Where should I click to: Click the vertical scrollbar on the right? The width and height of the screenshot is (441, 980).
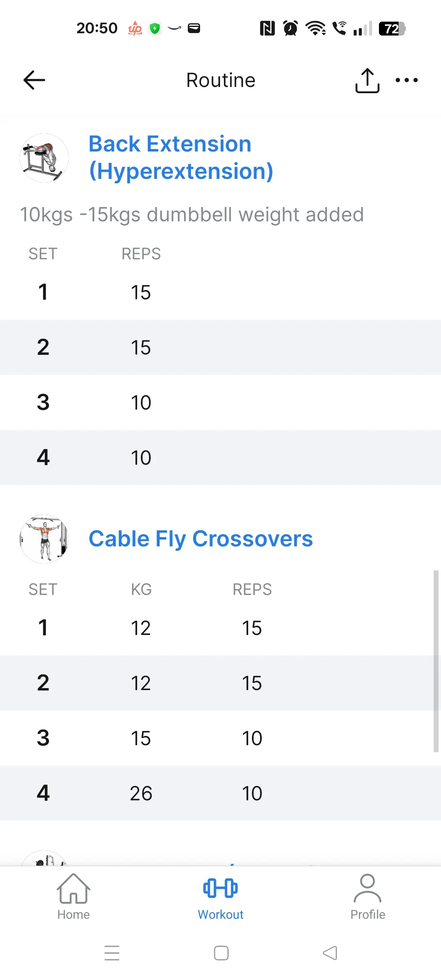coord(436,661)
